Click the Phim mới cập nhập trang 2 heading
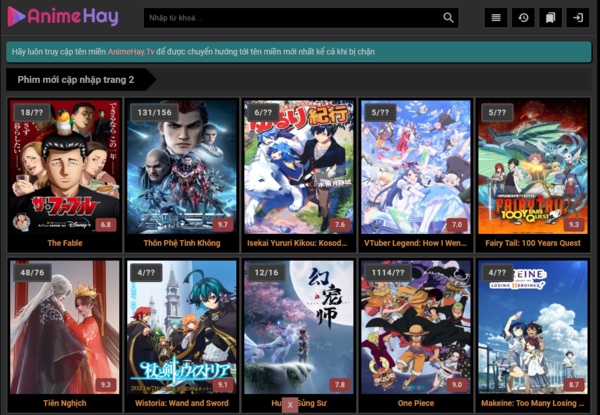Image resolution: width=600 pixels, height=415 pixels. 76,80
